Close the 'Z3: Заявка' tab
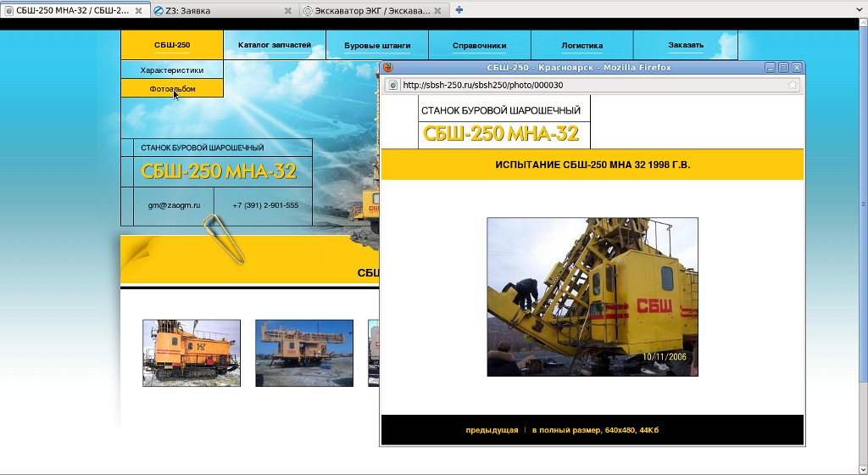868x475 pixels. (x=288, y=11)
